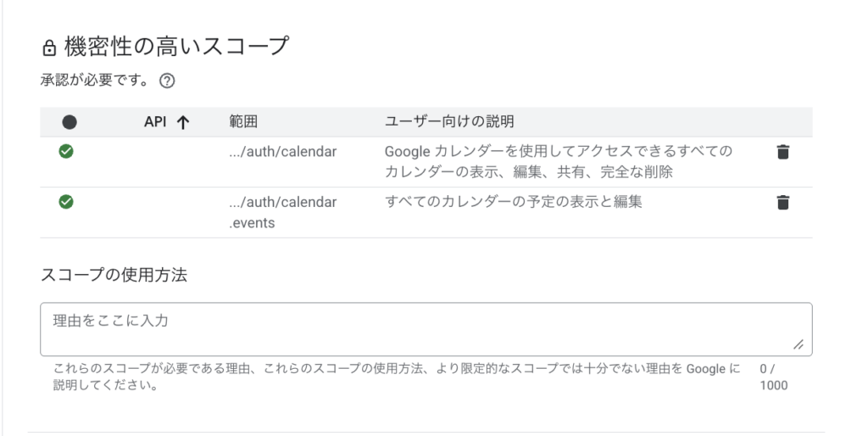Click the dark circle status header icon
868x436 pixels.
pos(70,122)
